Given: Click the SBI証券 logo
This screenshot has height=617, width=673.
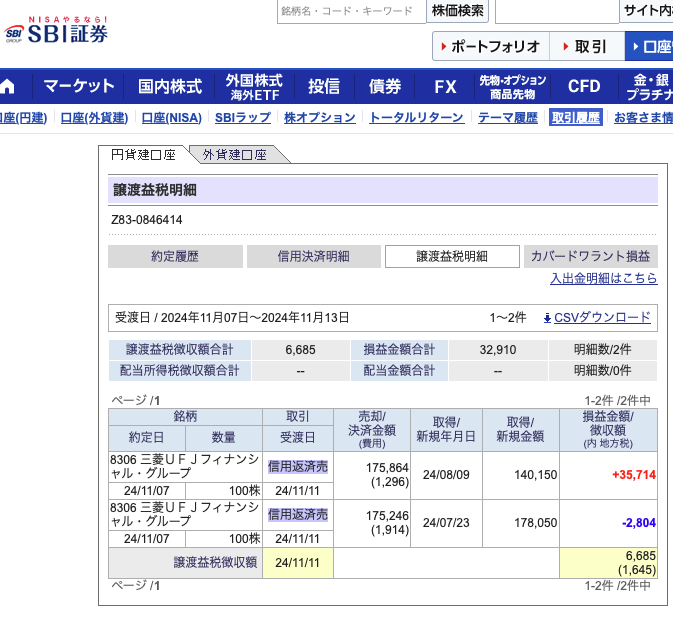Looking at the screenshot, I should [56, 31].
